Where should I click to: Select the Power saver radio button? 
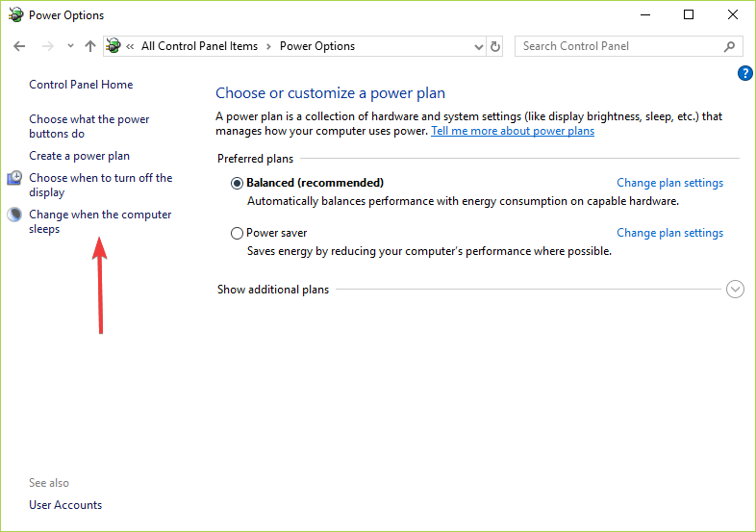(237, 234)
